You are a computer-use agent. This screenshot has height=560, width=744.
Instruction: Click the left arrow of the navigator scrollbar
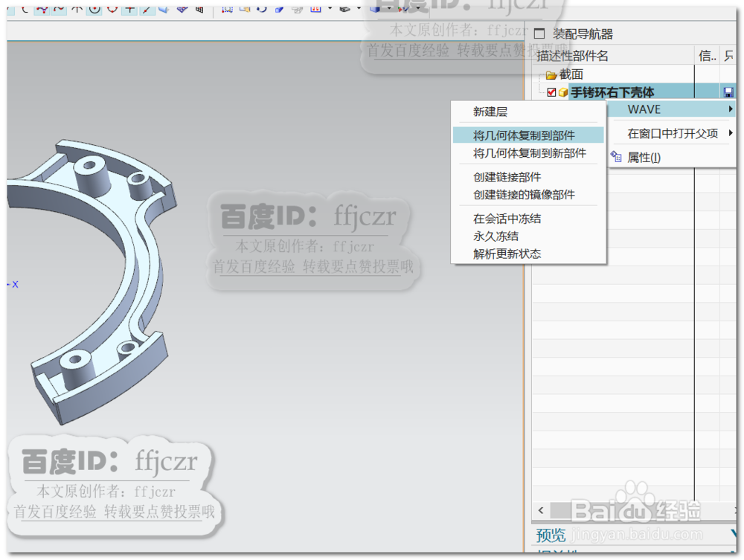(x=540, y=511)
